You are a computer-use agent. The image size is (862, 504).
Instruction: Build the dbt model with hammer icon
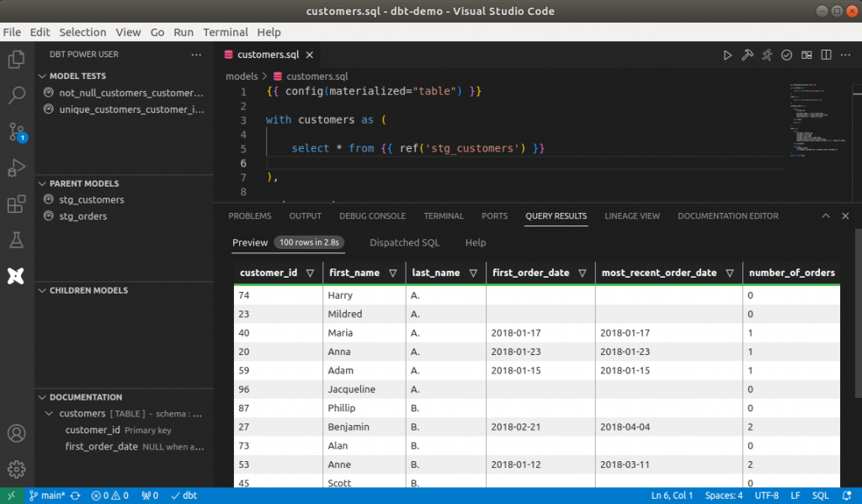(748, 55)
